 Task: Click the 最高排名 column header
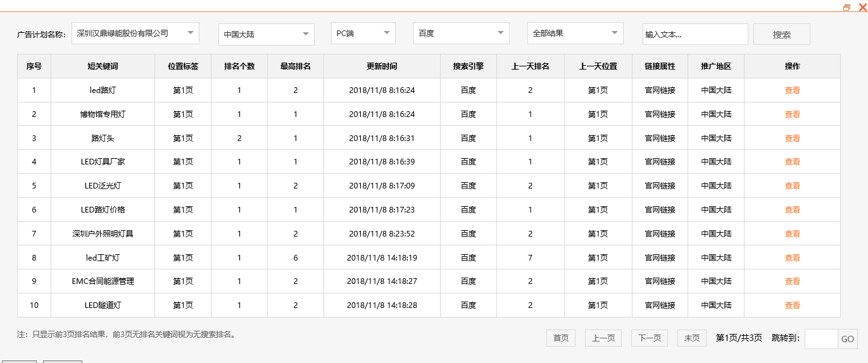[x=296, y=66]
